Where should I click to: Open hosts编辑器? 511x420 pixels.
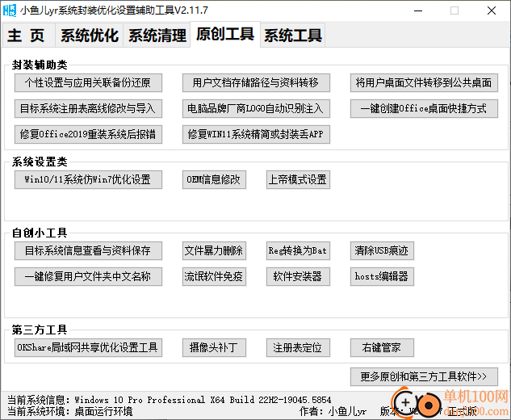[382, 276]
